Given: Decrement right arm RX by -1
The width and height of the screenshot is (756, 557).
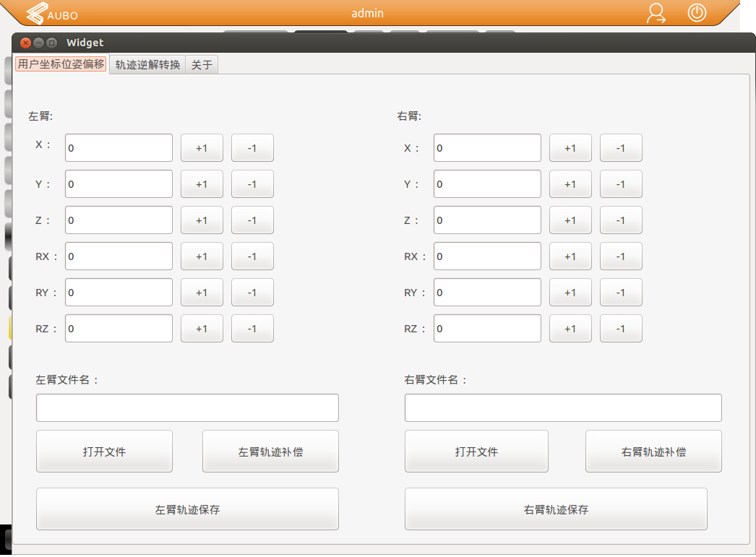Looking at the screenshot, I should [x=621, y=256].
